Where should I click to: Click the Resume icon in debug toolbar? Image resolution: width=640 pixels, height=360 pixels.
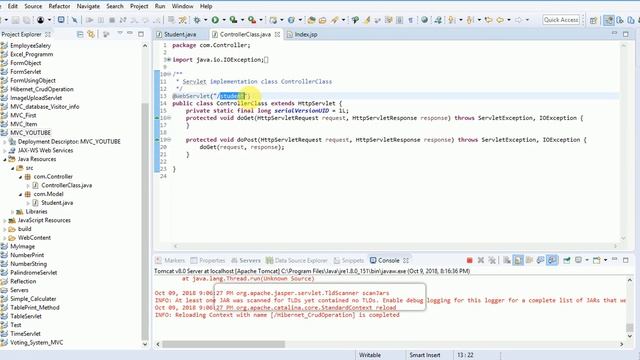89,20
